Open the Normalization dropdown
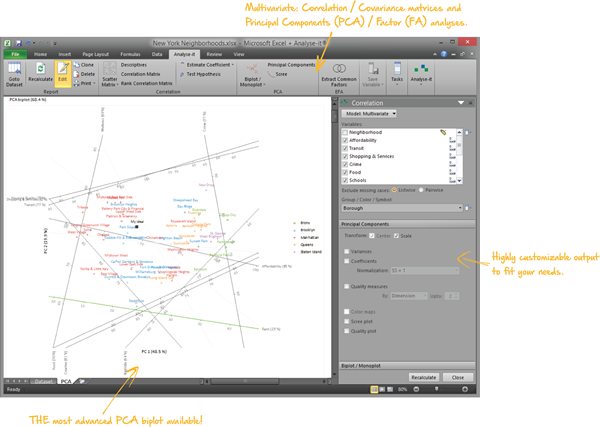Screen dimensions: 600x427 425,271
